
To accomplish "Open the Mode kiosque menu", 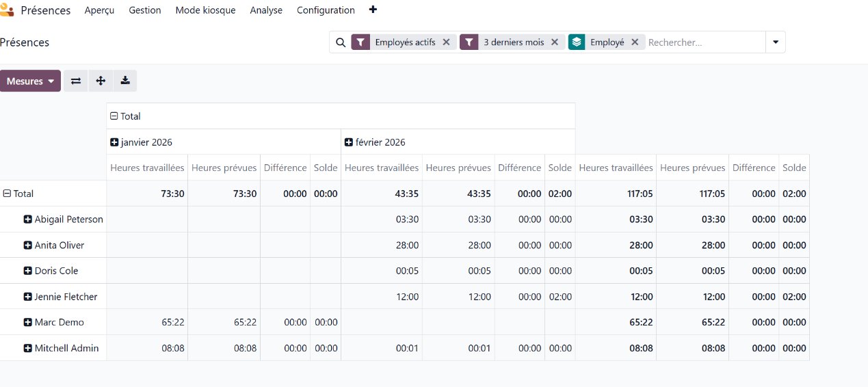I will click(205, 10).
